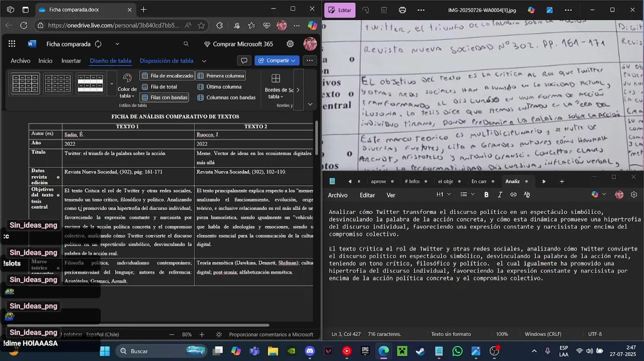The image size is (644, 361).
Task: Open Notepad Editar menu
Action: tap(367, 195)
